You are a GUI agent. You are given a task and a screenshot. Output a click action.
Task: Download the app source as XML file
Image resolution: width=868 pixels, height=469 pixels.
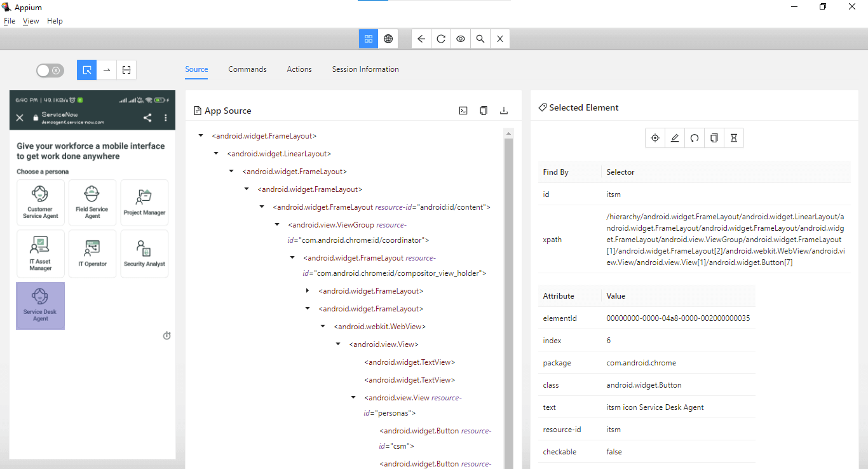tap(504, 111)
